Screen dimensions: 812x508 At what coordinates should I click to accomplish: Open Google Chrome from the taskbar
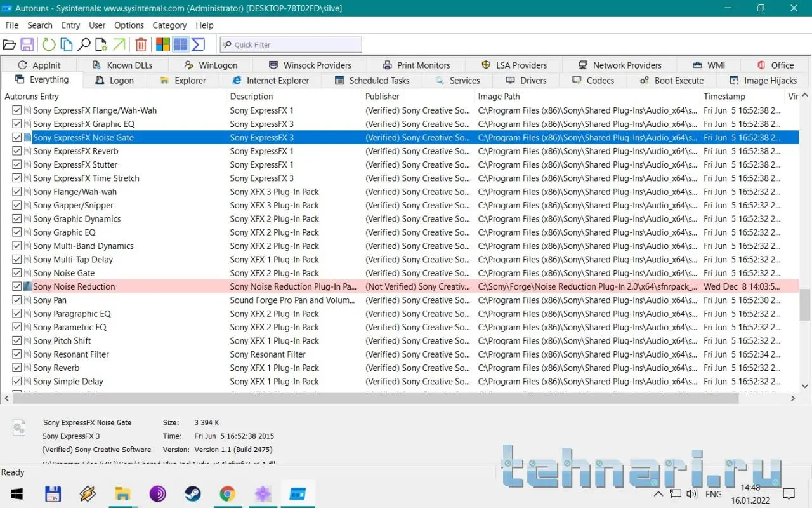click(x=228, y=494)
